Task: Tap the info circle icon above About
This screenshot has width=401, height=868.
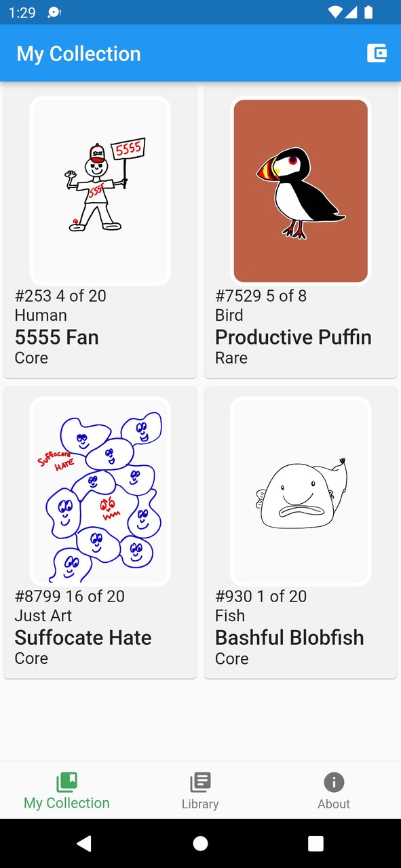Action: coord(334,781)
